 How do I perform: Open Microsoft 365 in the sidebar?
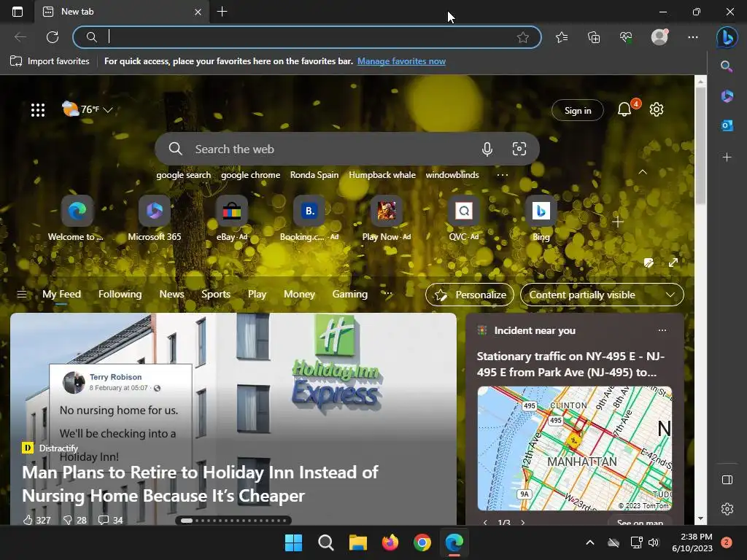pos(727,96)
